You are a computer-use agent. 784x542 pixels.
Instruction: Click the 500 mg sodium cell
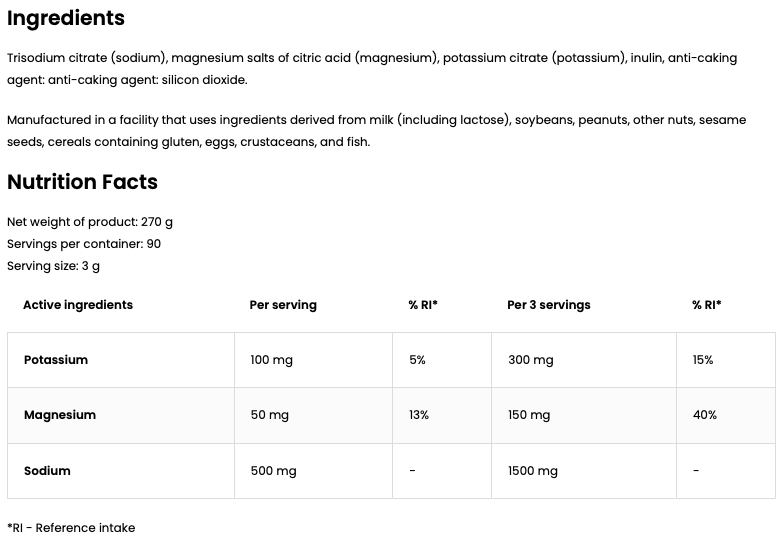coord(273,471)
